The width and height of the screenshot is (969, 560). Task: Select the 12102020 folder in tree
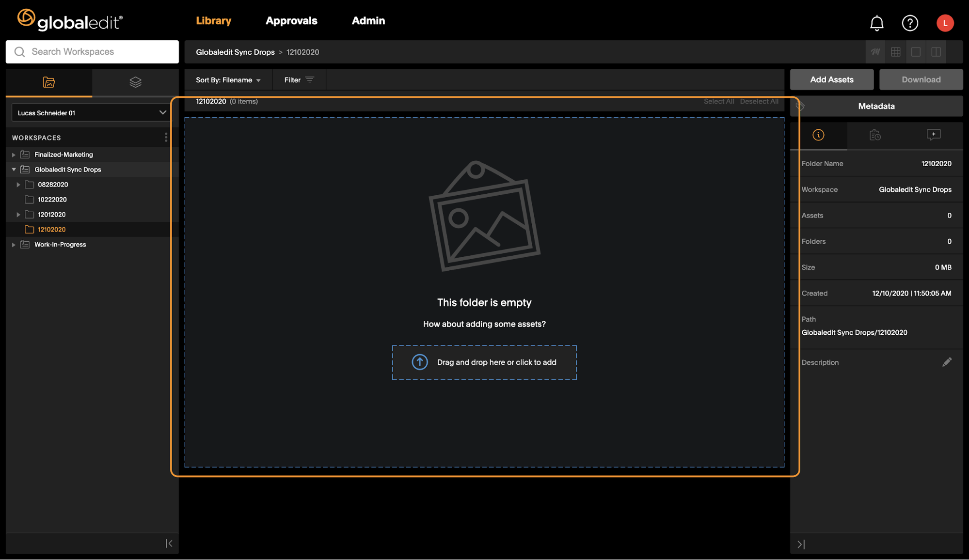[x=52, y=230]
